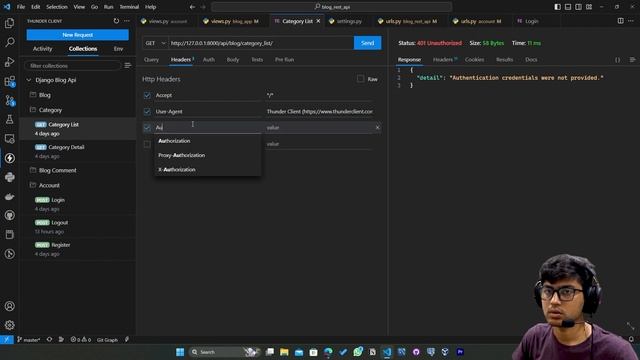
Task: Open the Manage gear settings
Action: (9, 325)
